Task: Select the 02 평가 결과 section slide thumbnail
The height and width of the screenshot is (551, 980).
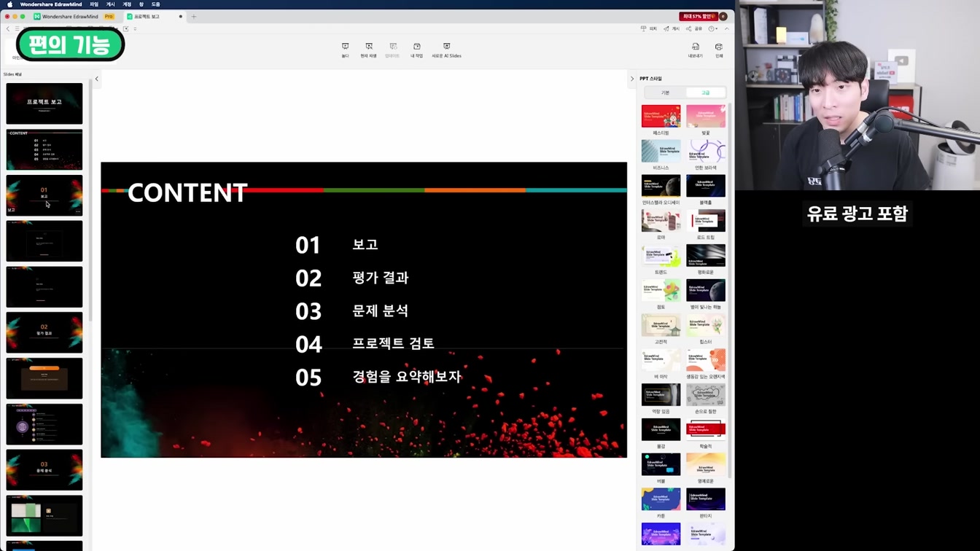Action: click(44, 332)
